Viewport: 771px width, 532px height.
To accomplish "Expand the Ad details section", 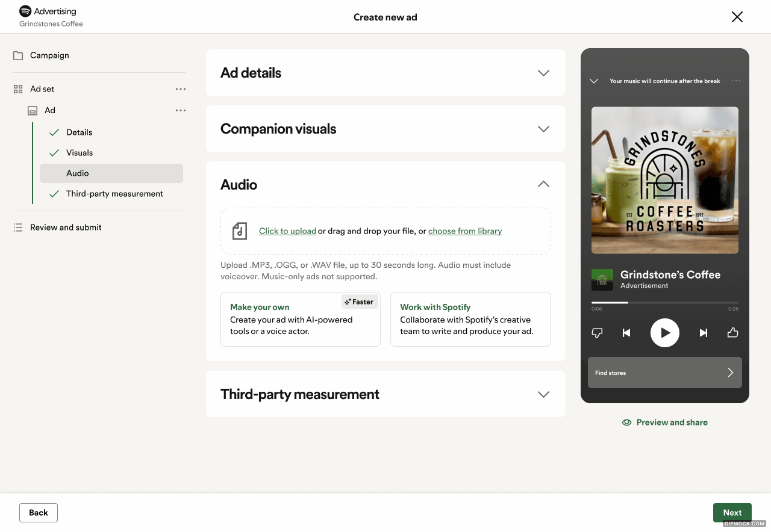I will click(385, 73).
